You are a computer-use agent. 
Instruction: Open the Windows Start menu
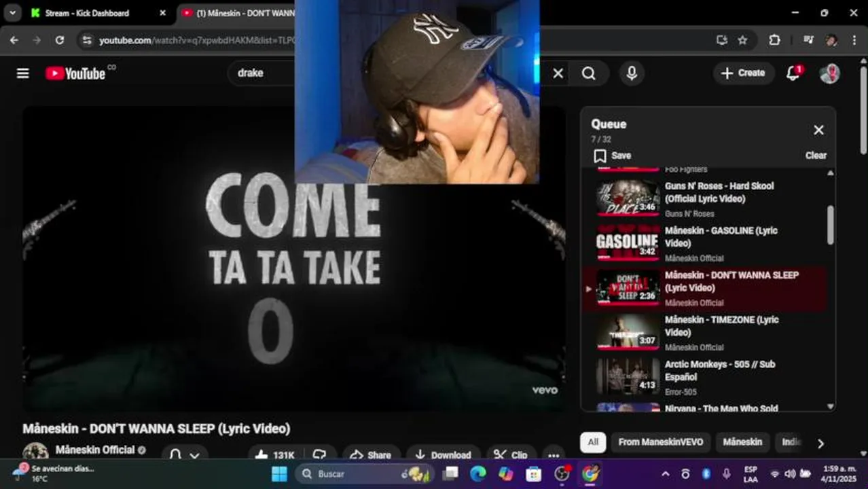tap(279, 474)
